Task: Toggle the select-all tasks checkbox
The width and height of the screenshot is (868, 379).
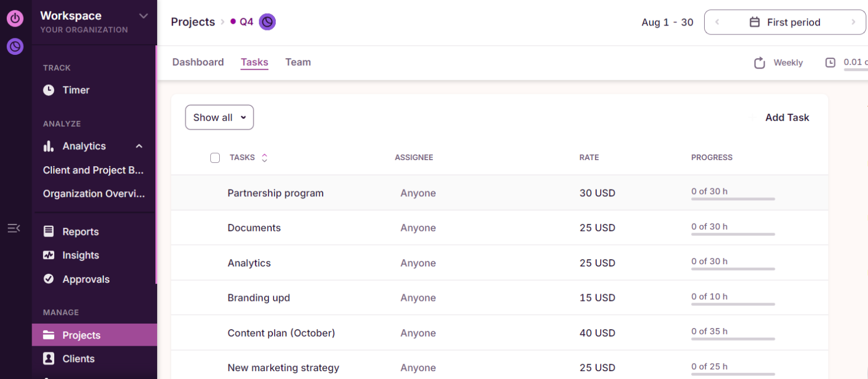Action: [x=215, y=158]
